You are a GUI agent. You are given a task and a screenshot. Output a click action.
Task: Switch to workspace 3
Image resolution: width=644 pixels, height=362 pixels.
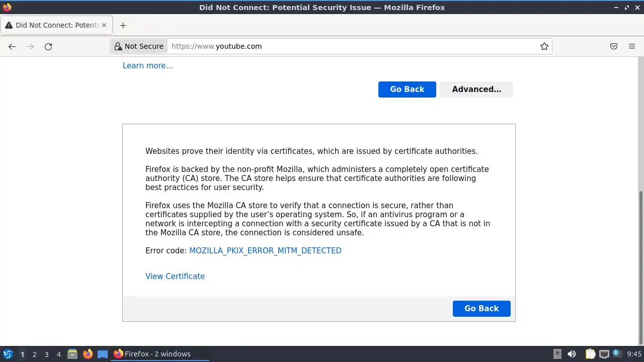(x=46, y=354)
